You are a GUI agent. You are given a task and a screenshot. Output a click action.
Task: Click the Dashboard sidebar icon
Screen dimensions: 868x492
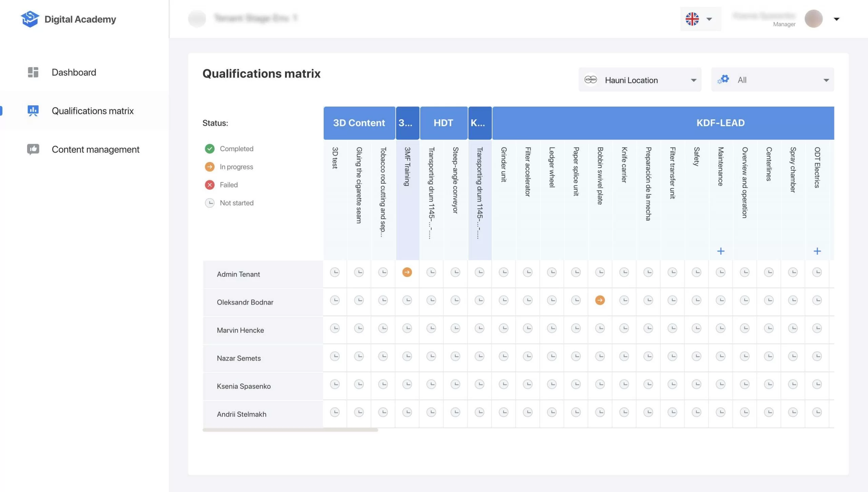(33, 72)
